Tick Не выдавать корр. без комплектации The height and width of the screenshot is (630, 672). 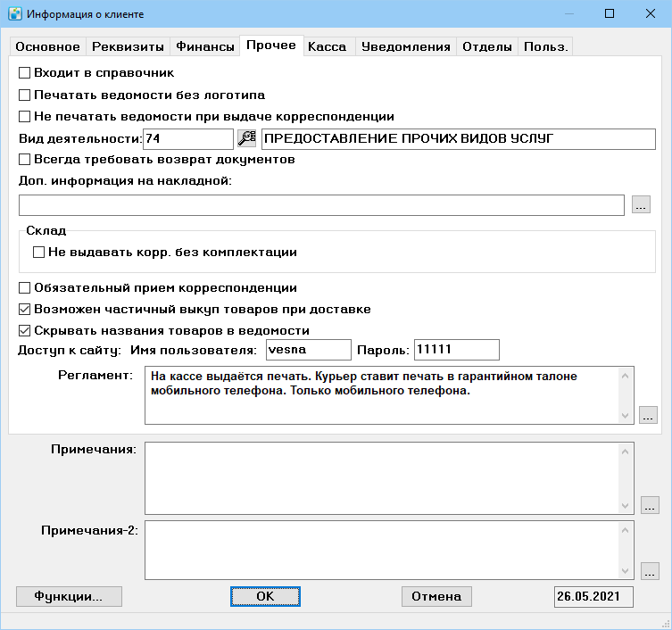pos(38,252)
